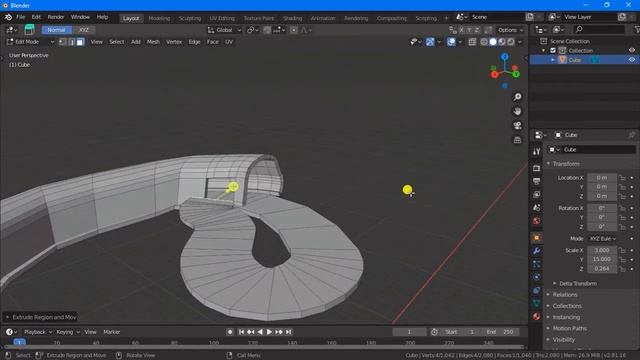
Task: Switch to the Modeling workspace tab
Action: tap(159, 18)
